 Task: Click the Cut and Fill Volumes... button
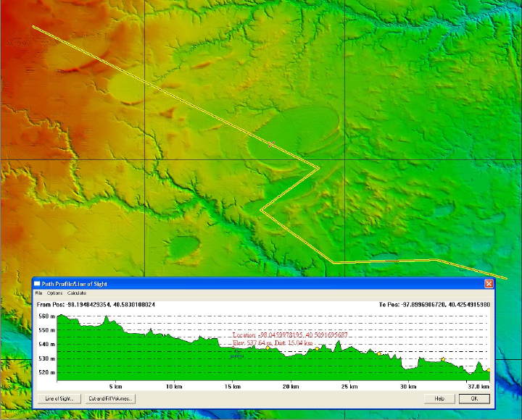coord(110,398)
